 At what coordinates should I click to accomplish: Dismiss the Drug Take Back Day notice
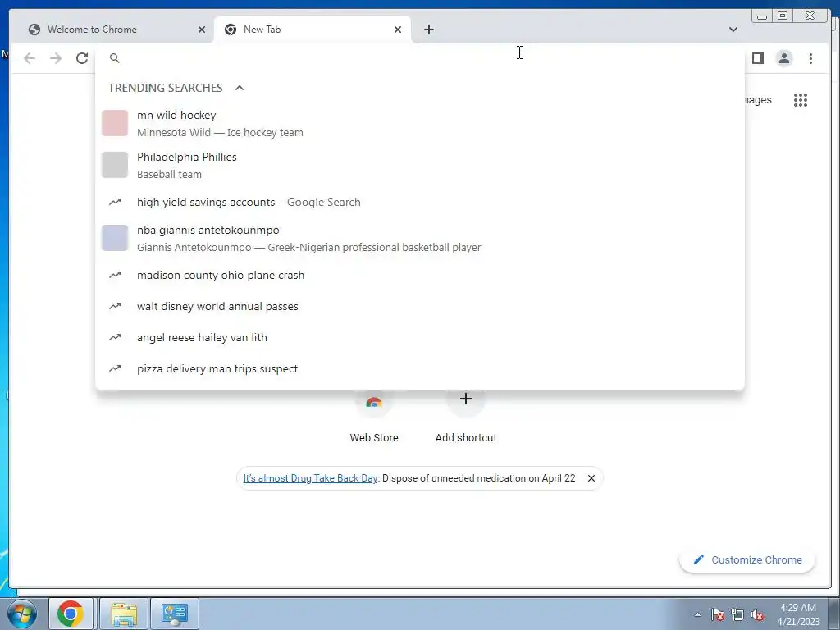(x=591, y=478)
